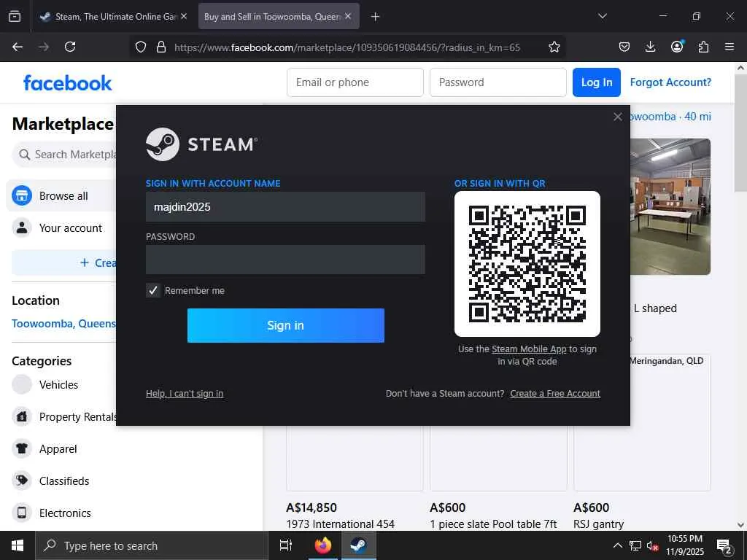Screen dimensions: 747x560
Task: Close the Steam browser tab
Action: click(184, 16)
